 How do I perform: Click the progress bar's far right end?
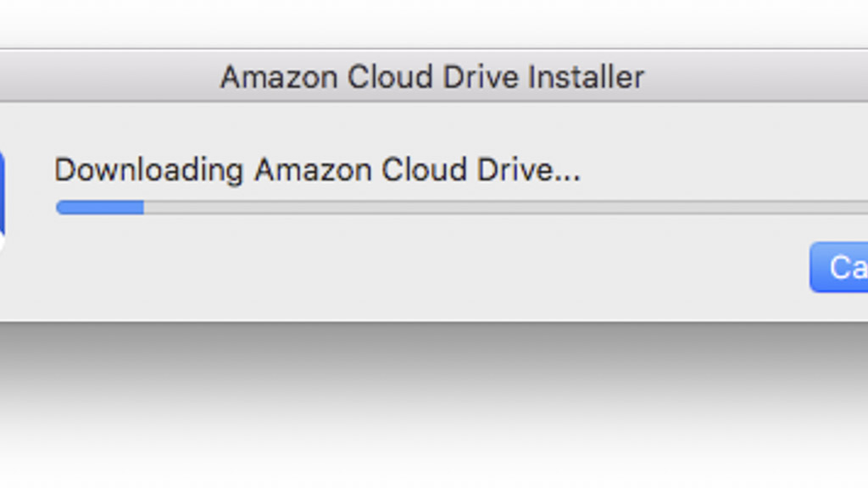coord(861,208)
